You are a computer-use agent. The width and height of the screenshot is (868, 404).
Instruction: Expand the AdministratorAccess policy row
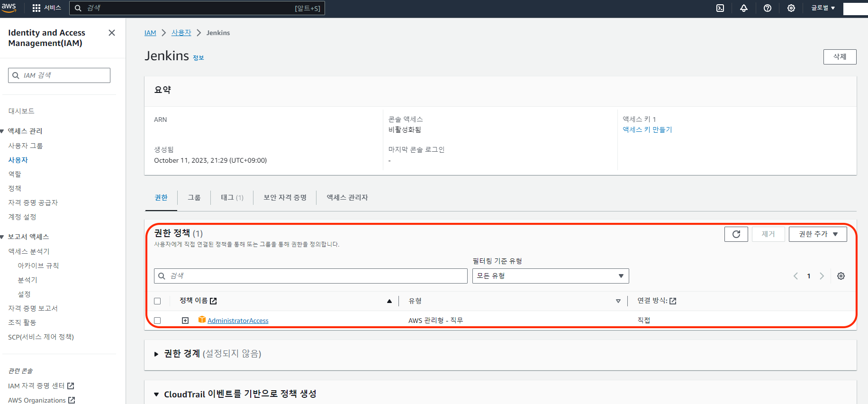click(x=185, y=321)
